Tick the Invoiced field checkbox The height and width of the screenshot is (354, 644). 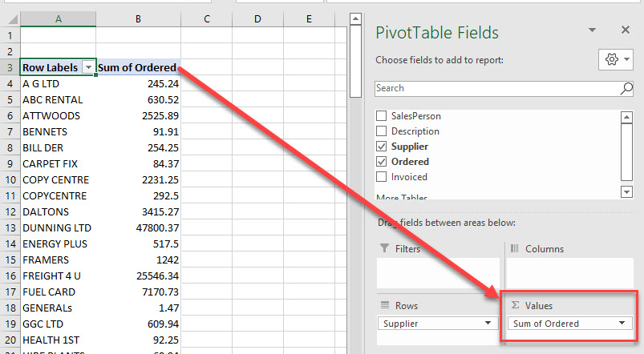(382, 177)
